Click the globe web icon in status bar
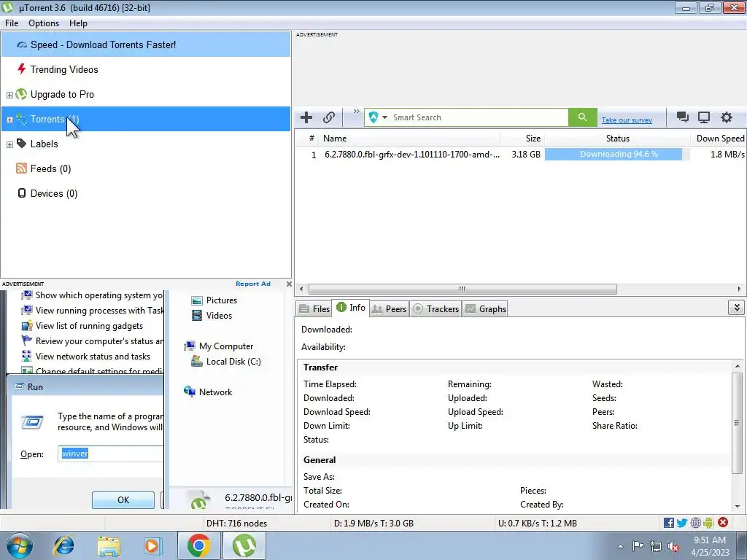This screenshot has height=560, width=747. (695, 523)
